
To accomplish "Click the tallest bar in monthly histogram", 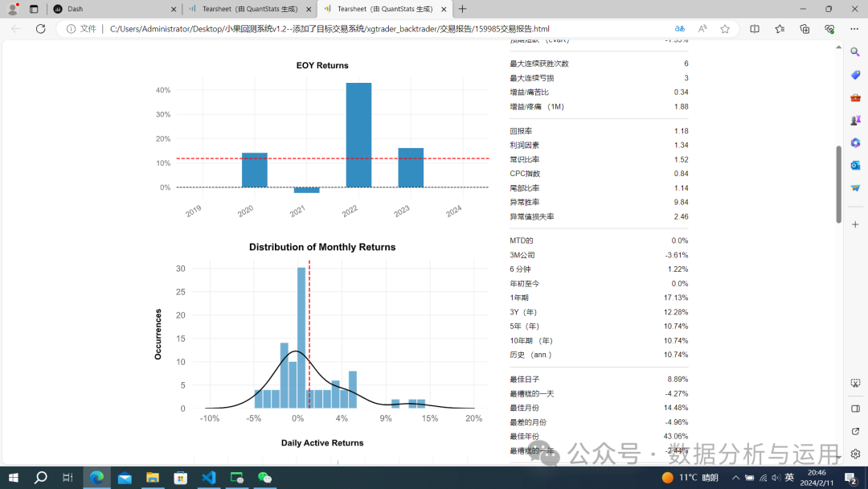I will click(301, 338).
